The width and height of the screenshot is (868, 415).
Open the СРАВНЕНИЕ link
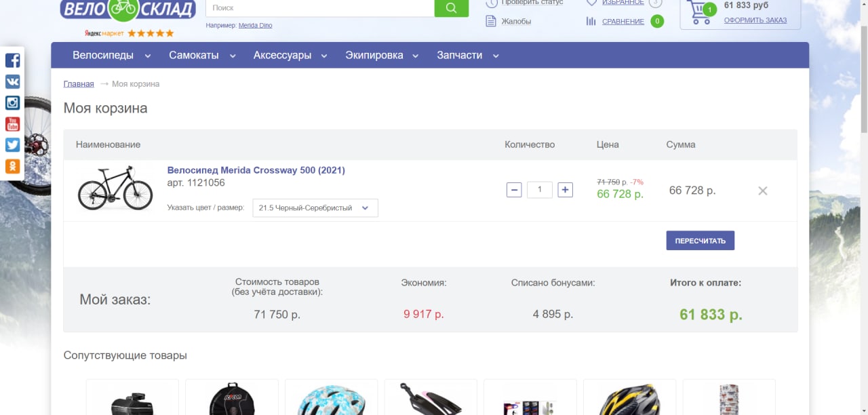623,22
